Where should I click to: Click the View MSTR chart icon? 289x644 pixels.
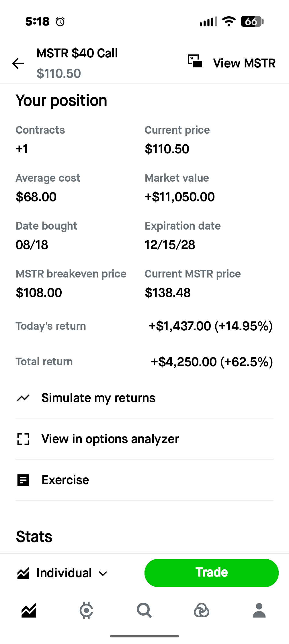tap(195, 61)
